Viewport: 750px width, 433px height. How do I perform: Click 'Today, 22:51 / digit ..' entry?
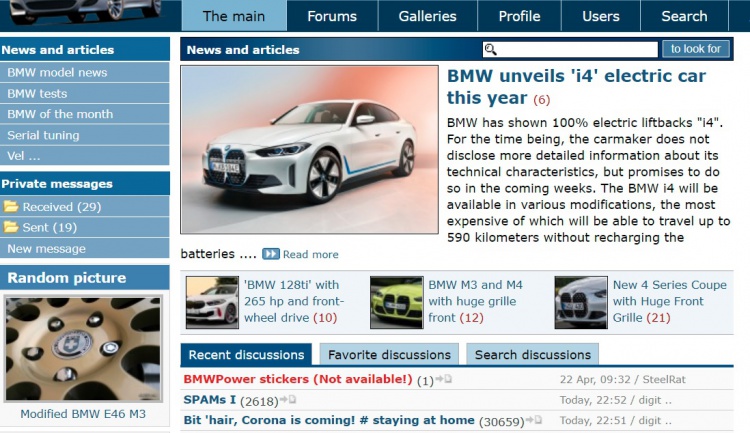[x=616, y=421]
